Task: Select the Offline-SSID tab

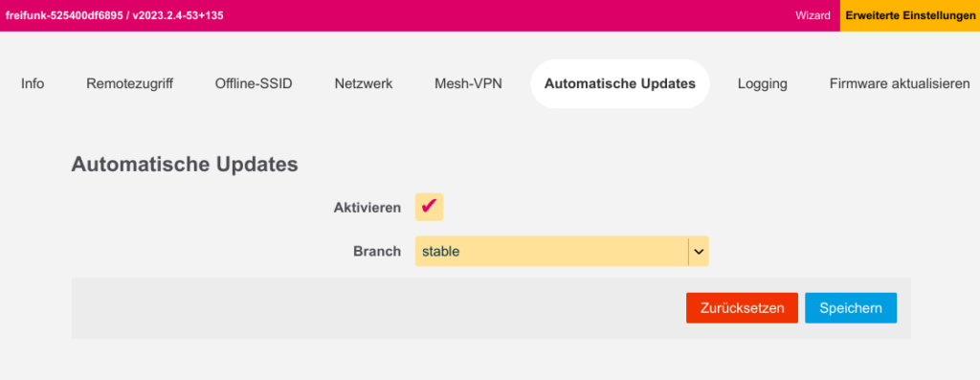Action: pyautogui.click(x=254, y=83)
